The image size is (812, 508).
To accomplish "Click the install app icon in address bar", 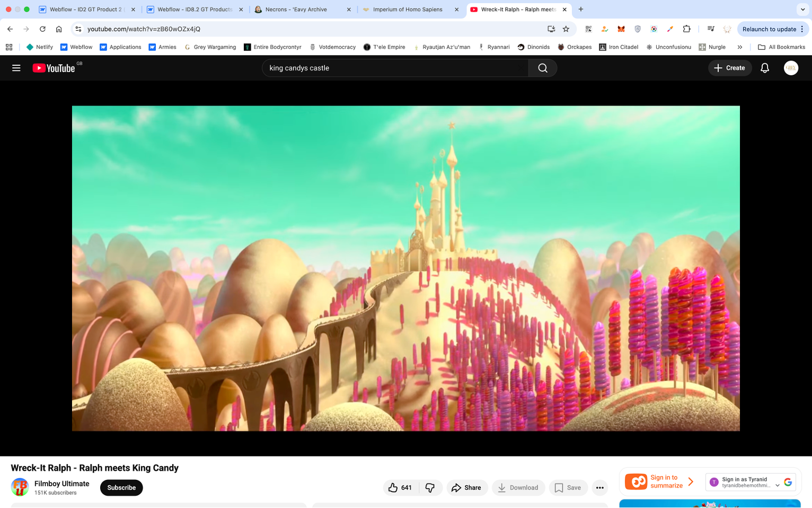I will click(x=551, y=29).
